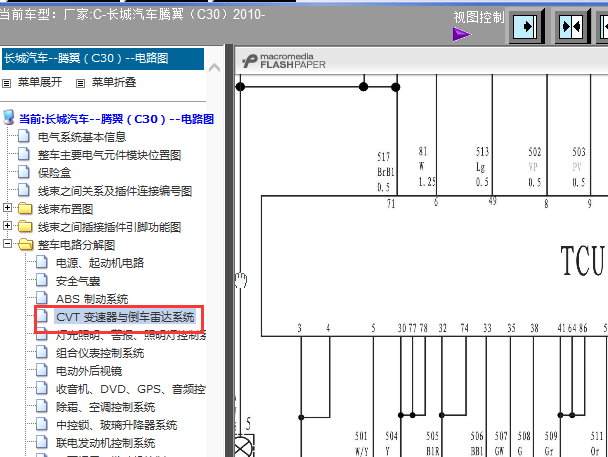Viewport: 608px width, 457px height.
Task: Open ABS 制动系统 diagram
Action: [x=92, y=299]
